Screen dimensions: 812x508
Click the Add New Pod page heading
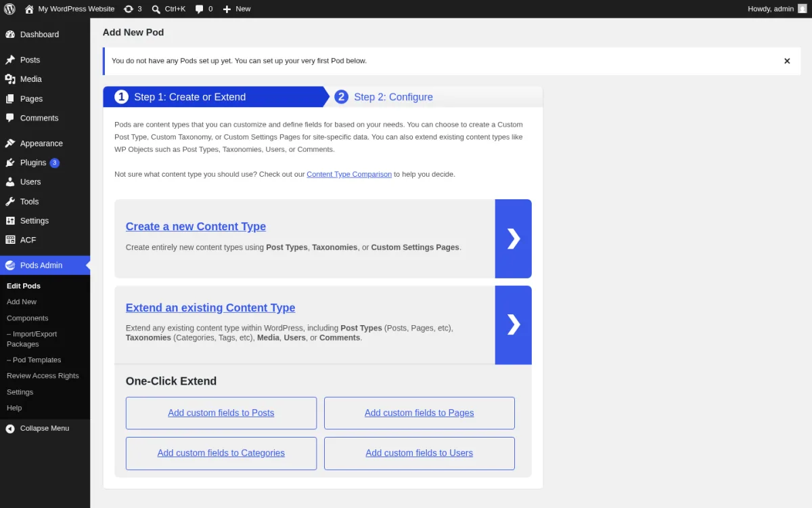tap(133, 33)
